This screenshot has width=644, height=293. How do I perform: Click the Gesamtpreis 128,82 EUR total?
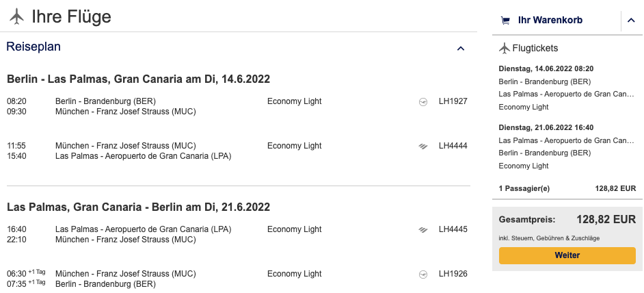606,220
